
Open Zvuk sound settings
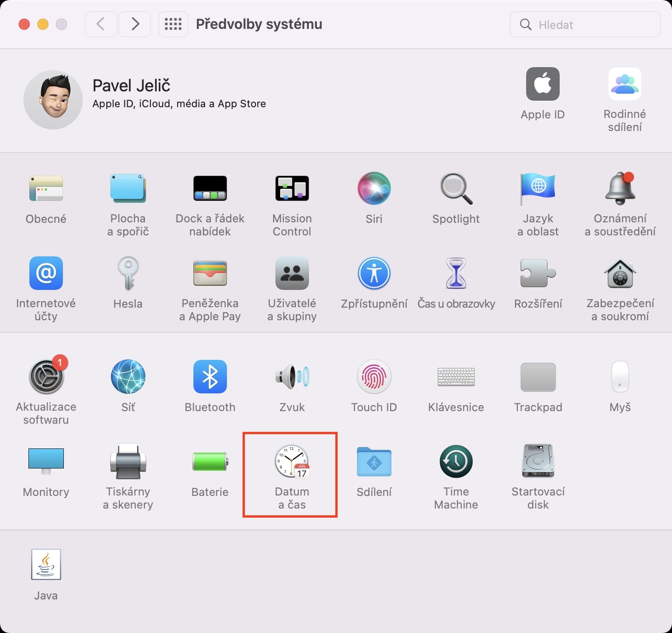(x=292, y=377)
